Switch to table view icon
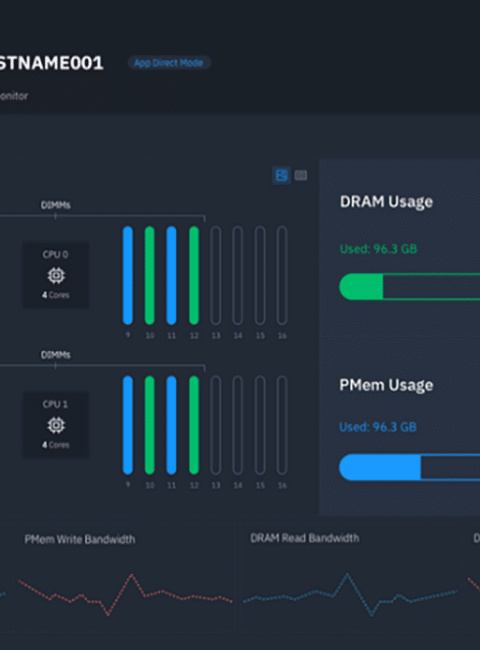The height and width of the screenshot is (650, 480). (x=301, y=175)
